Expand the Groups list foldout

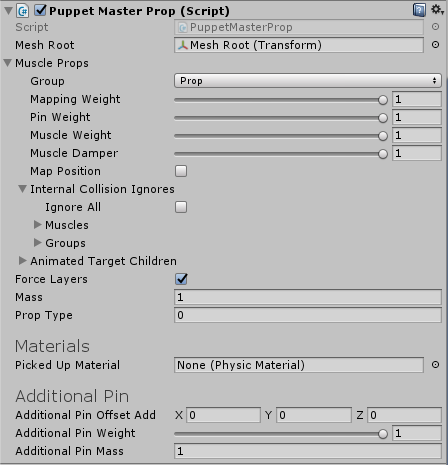click(38, 243)
